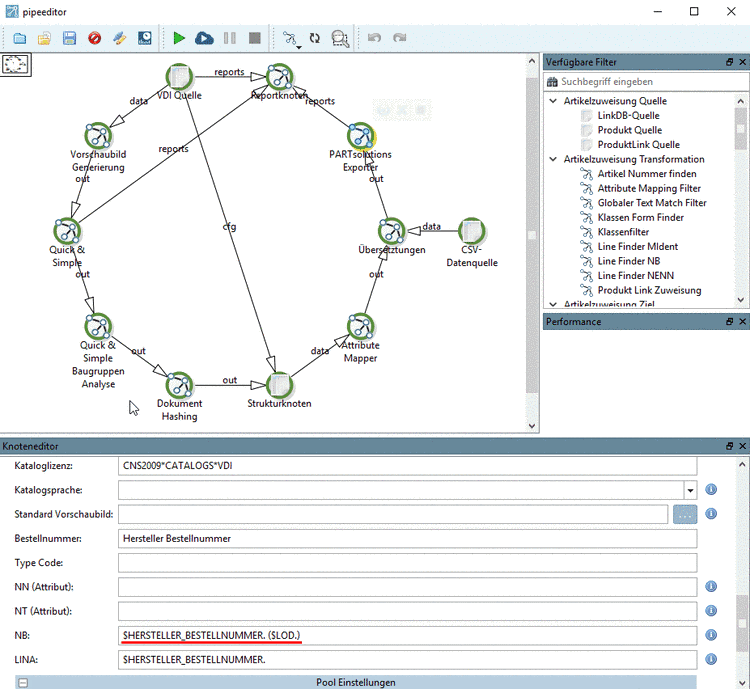Select Globaler Text Match Filter item
The width and height of the screenshot is (750, 689).
652,203
